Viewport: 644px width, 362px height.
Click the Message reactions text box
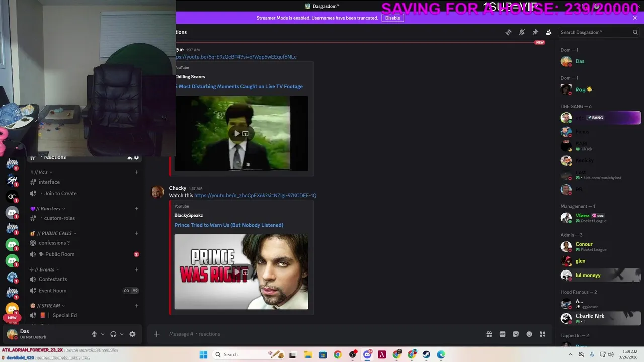[322, 334]
